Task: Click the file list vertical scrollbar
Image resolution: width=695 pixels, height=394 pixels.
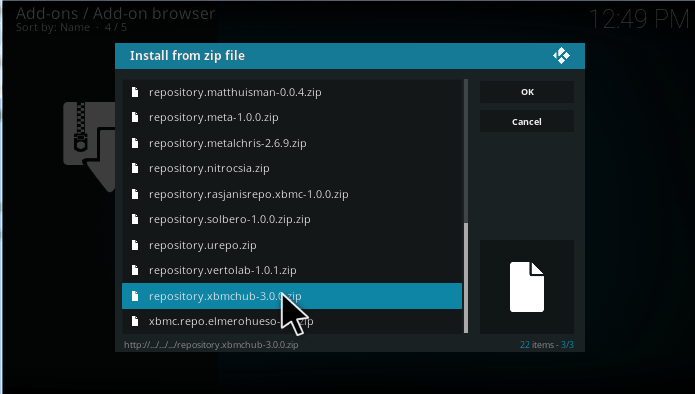Action: click(x=466, y=206)
